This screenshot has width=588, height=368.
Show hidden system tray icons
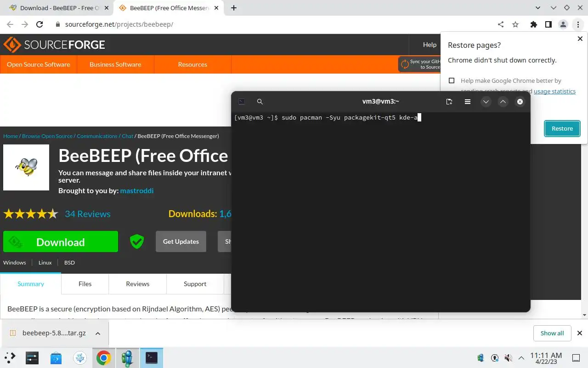(x=521, y=357)
